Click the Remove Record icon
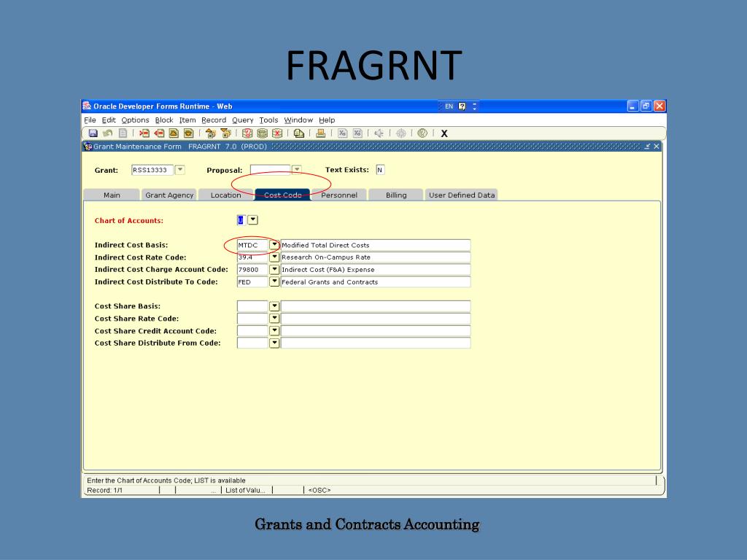The image size is (747, 560). 159,133
